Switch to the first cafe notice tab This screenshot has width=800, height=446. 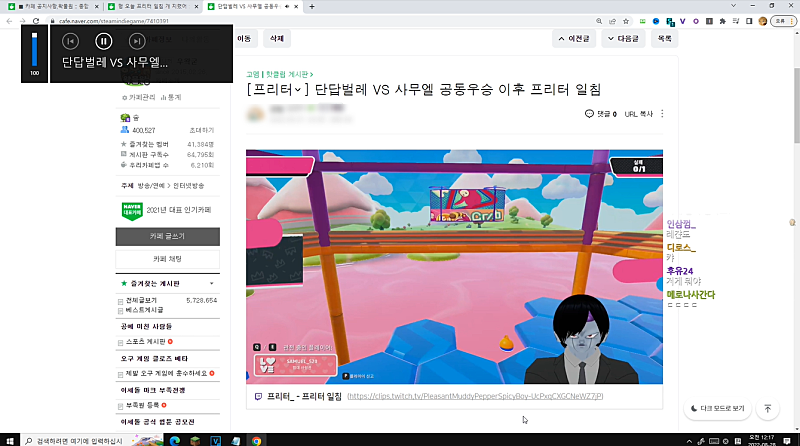coord(53,7)
